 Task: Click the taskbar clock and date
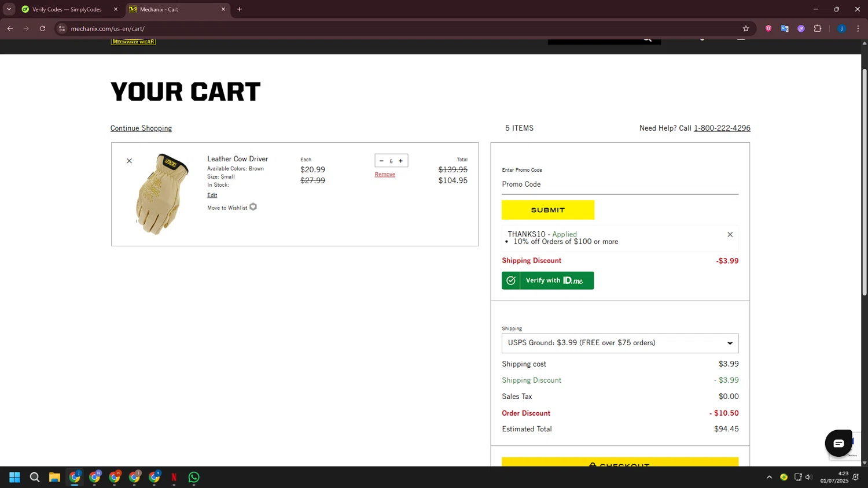point(834,477)
